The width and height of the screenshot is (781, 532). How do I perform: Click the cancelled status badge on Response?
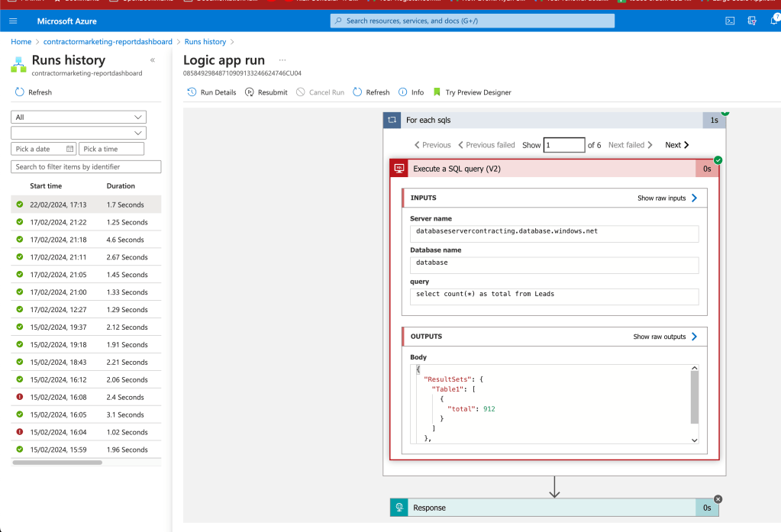(x=718, y=499)
